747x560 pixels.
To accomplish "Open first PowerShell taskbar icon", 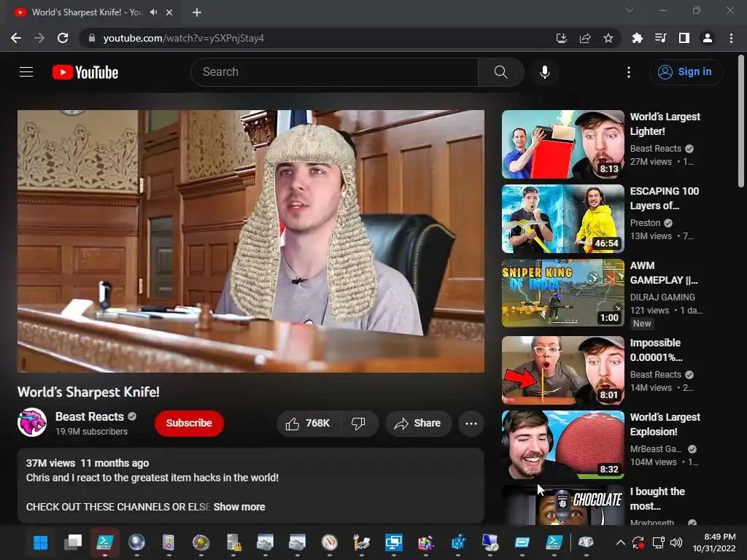I will [x=105, y=542].
